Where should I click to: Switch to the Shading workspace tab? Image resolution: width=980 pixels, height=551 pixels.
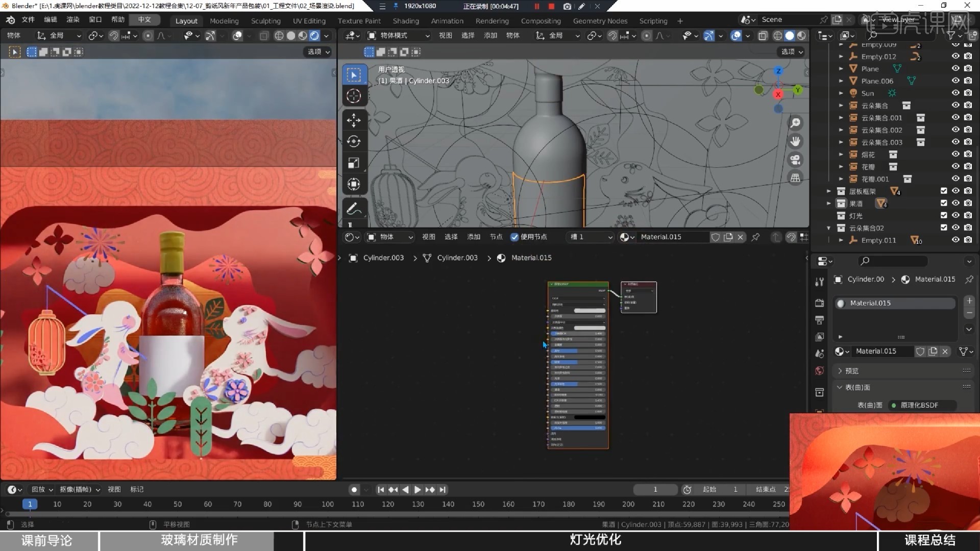406,21
